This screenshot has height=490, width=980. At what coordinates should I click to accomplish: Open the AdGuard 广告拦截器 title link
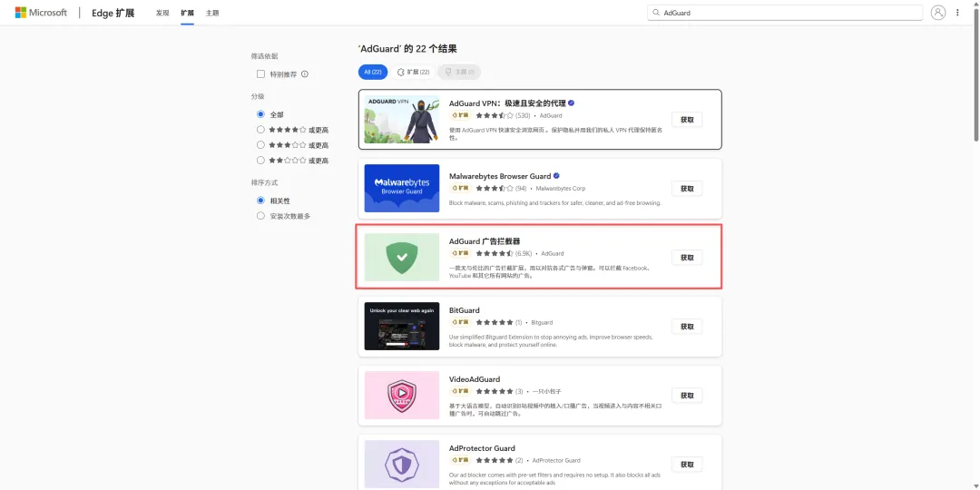485,241
